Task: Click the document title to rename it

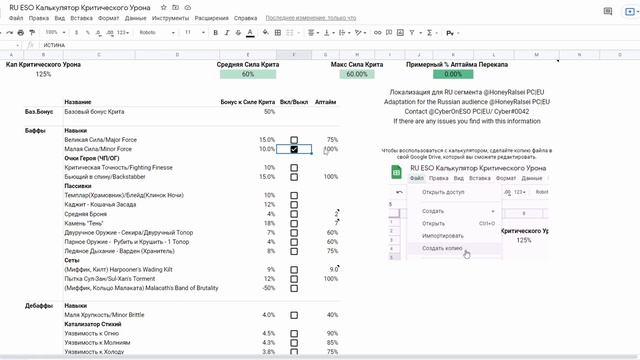Action: (x=80, y=8)
